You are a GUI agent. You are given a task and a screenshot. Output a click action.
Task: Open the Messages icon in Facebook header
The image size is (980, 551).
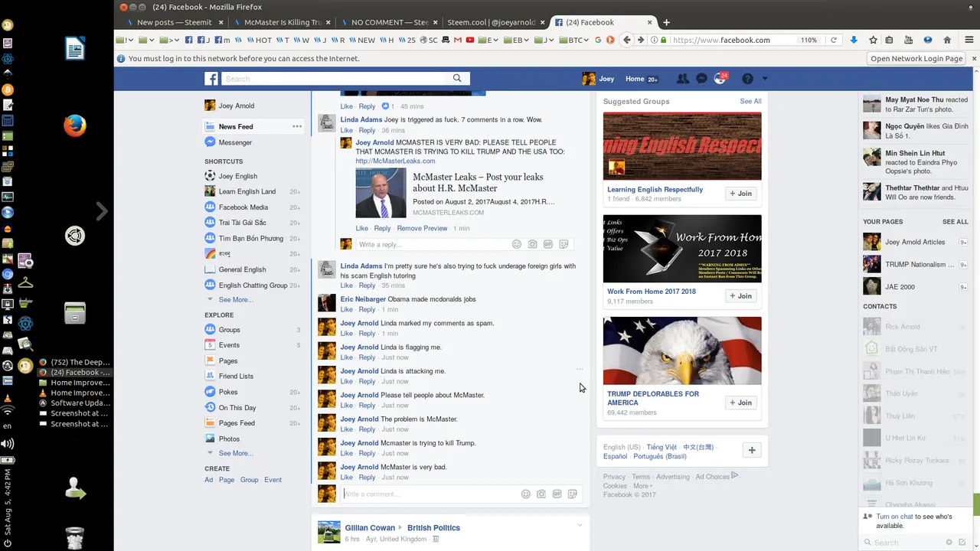pyautogui.click(x=701, y=79)
